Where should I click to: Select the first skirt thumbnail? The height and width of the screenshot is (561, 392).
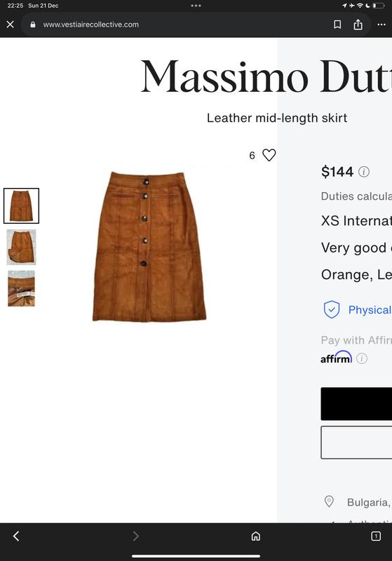tap(22, 205)
